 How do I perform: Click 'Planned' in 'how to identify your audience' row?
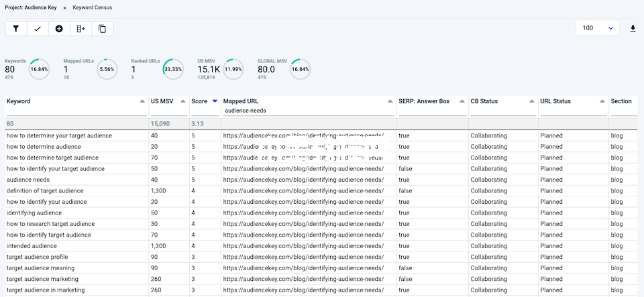(x=551, y=202)
